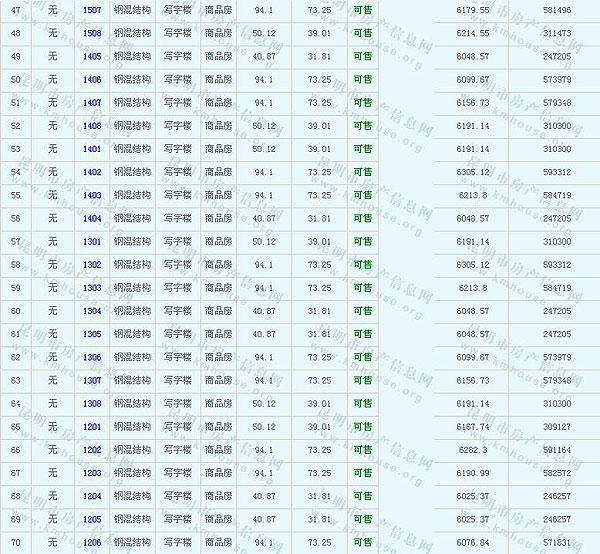Select unit price cell 6262.3
600x554 pixels.
click(473, 450)
